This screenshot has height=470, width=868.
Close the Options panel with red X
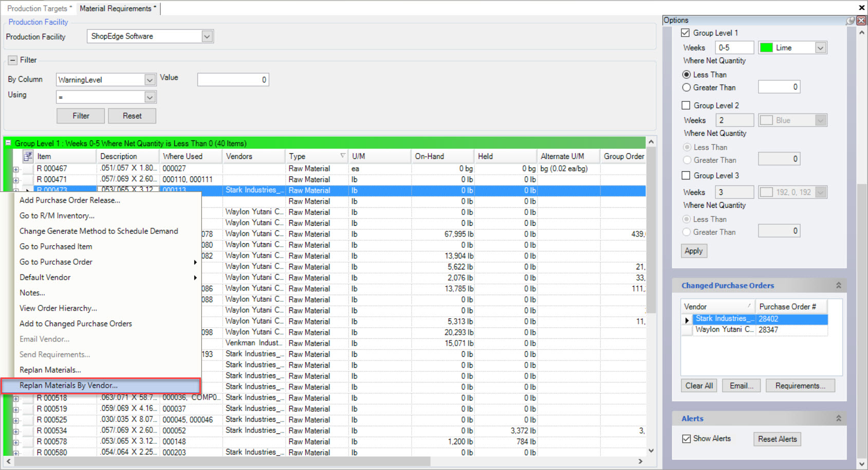(x=861, y=21)
